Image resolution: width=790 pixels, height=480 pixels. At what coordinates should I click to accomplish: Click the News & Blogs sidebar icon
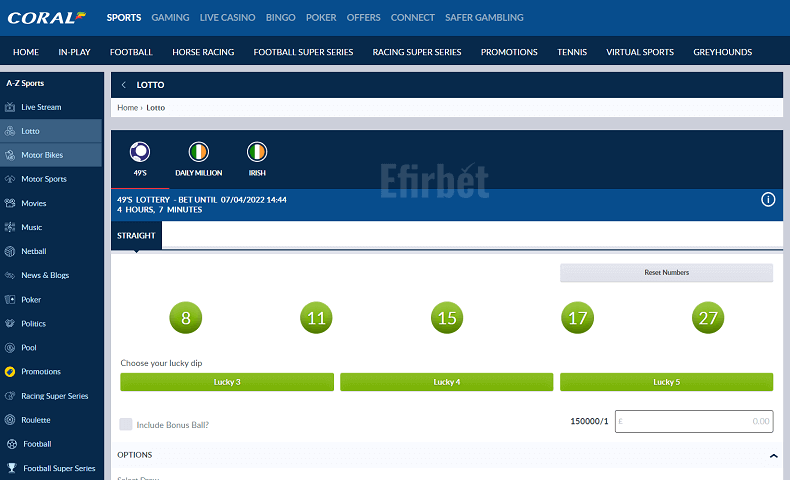click(x=10, y=276)
